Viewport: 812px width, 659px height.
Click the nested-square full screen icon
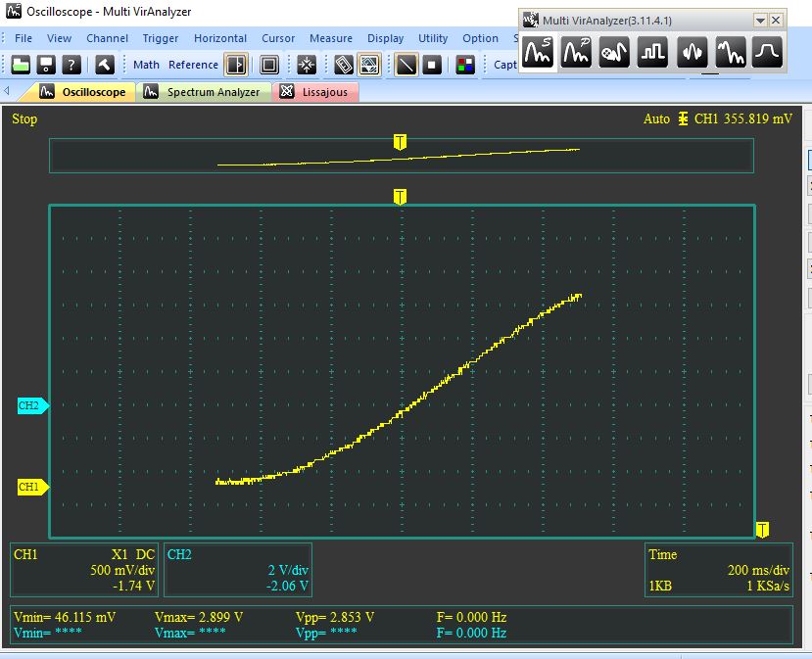[269, 65]
